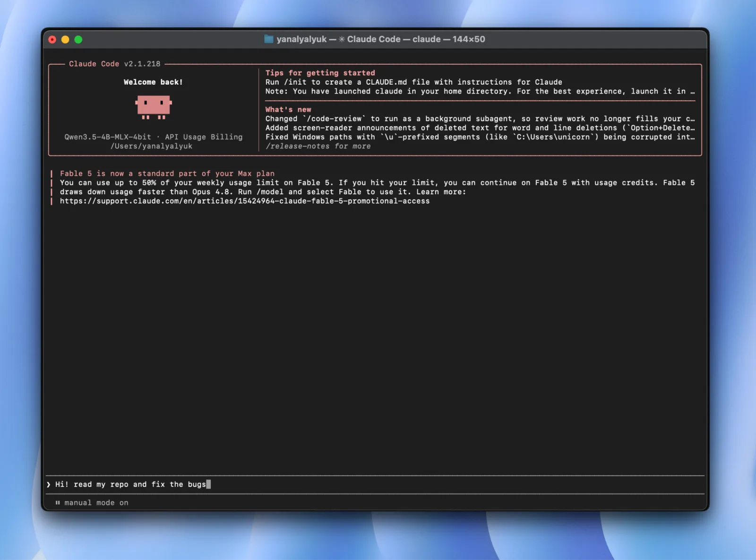Click the 'Note: You have launched claude' line

pos(480,91)
